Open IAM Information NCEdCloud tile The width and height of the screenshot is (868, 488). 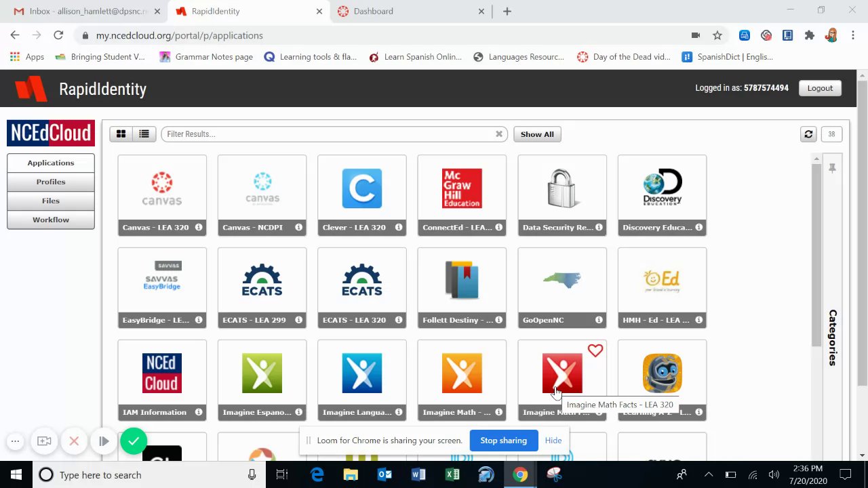point(162,380)
